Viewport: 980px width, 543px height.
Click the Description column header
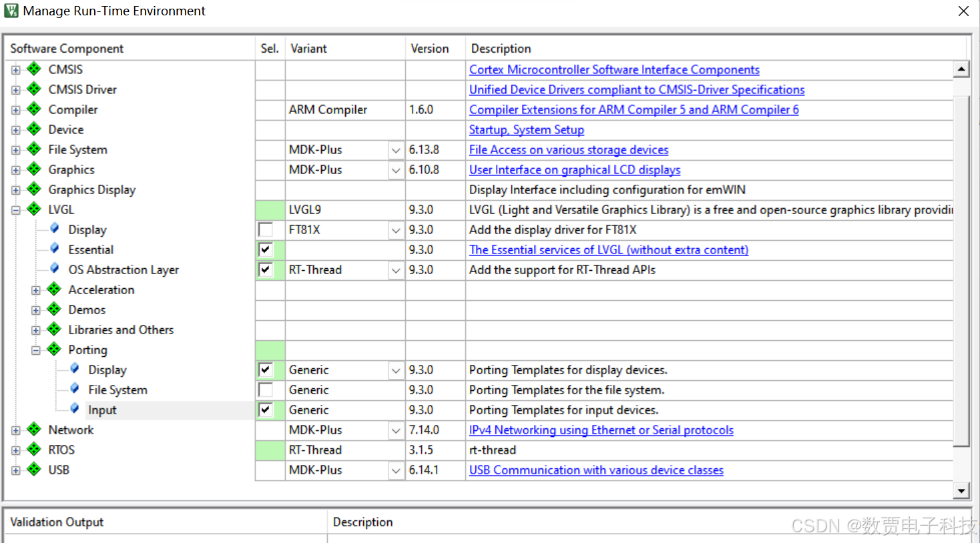716,49
